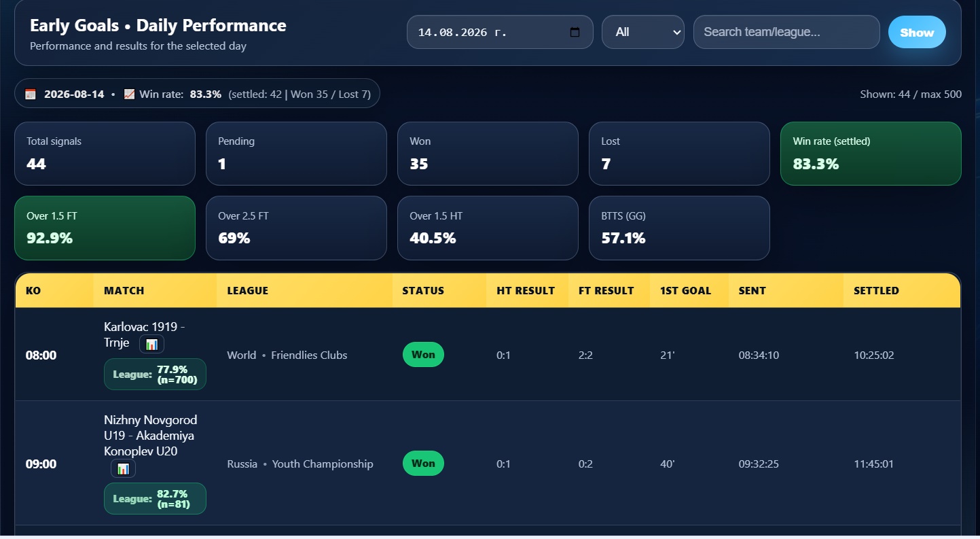Click HT result 0:1 in Karlovac row
The height and width of the screenshot is (539, 980).
pos(504,355)
